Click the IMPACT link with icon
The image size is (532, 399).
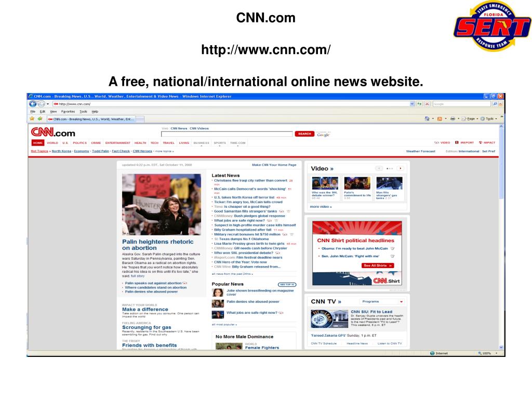487,142
